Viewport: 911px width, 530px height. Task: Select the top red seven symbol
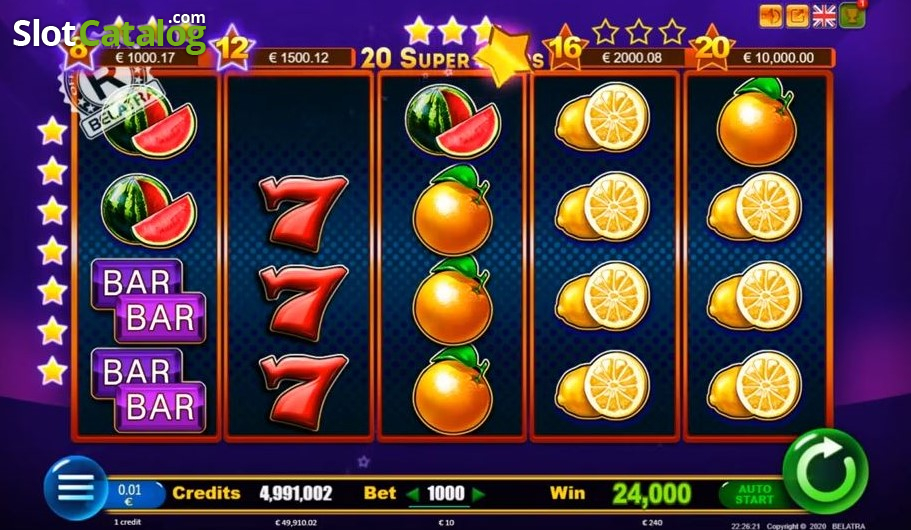tap(303, 213)
